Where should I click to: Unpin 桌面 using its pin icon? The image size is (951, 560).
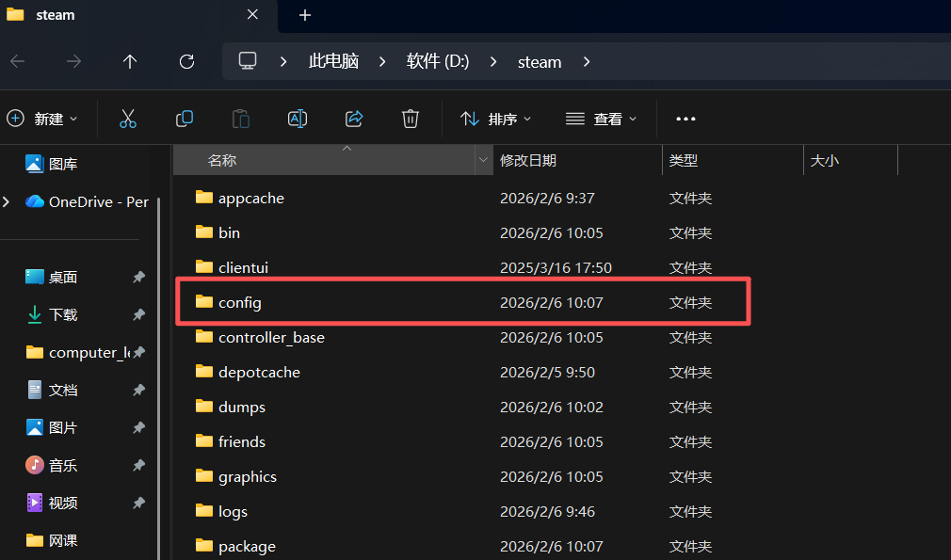pos(139,277)
